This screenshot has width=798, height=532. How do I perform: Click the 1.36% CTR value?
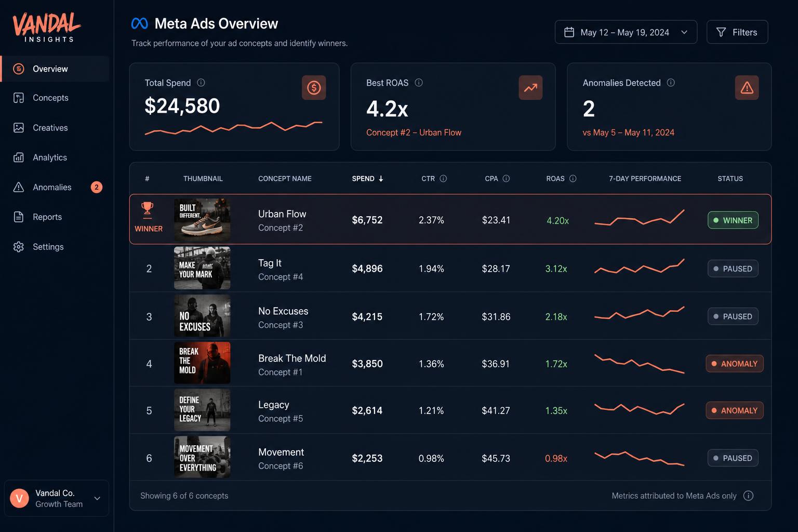tap(431, 364)
